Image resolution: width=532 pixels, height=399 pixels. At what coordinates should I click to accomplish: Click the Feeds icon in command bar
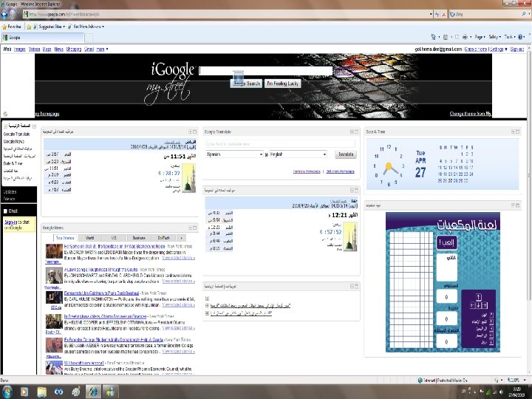(446, 37)
